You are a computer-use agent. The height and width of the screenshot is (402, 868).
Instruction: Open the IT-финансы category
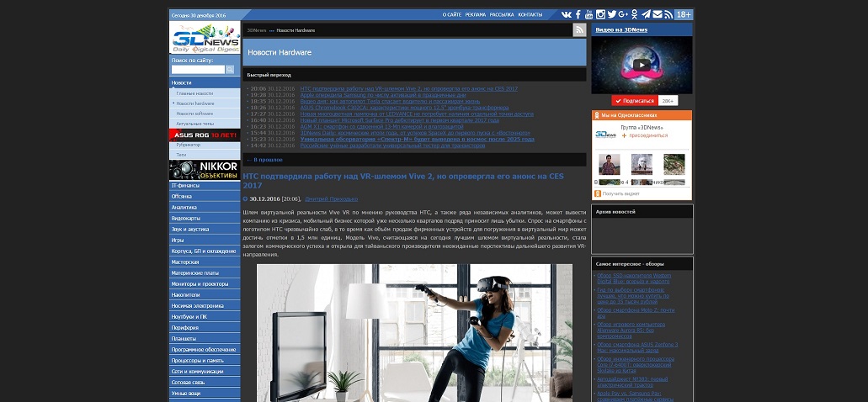point(205,186)
